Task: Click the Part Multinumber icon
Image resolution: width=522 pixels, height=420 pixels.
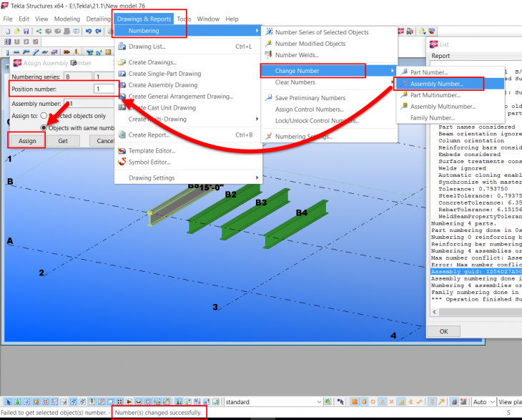Action: 404,95
